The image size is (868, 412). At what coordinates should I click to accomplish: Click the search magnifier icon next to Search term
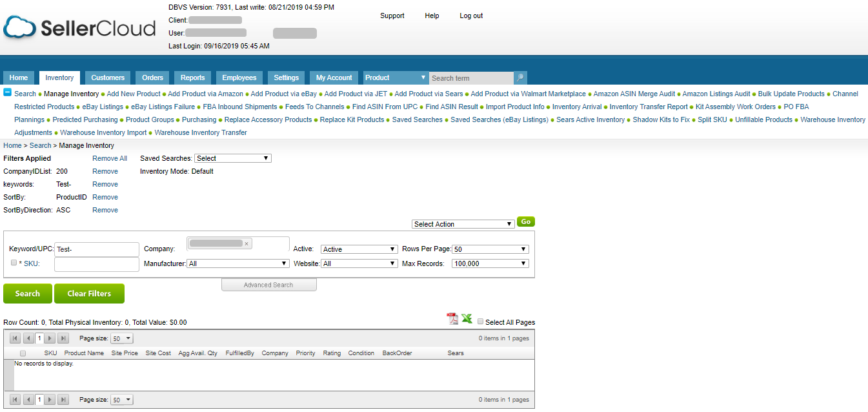click(x=520, y=77)
